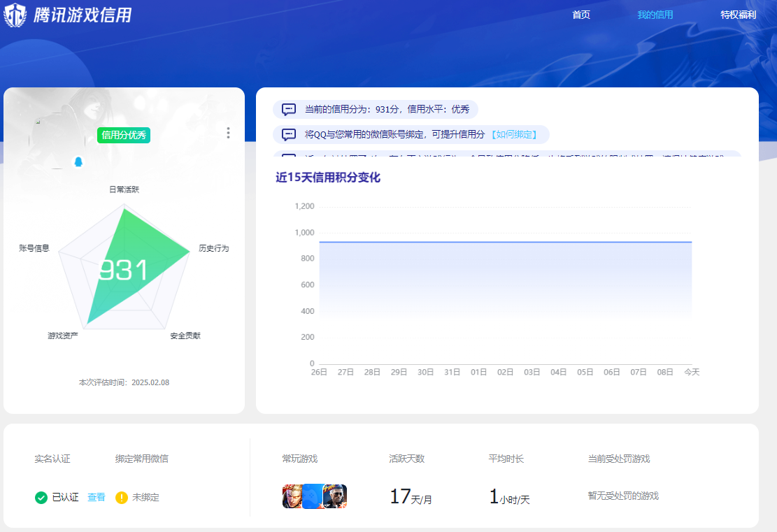Screen dimensions: 777x532
Task: Open the game icon with sunglasses soldier
Action: (x=335, y=496)
